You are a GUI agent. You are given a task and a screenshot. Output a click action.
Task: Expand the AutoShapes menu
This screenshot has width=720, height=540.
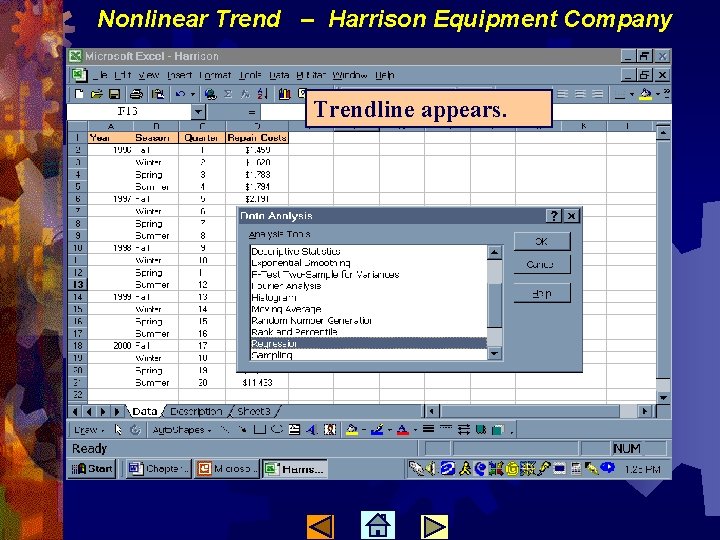(x=182, y=430)
